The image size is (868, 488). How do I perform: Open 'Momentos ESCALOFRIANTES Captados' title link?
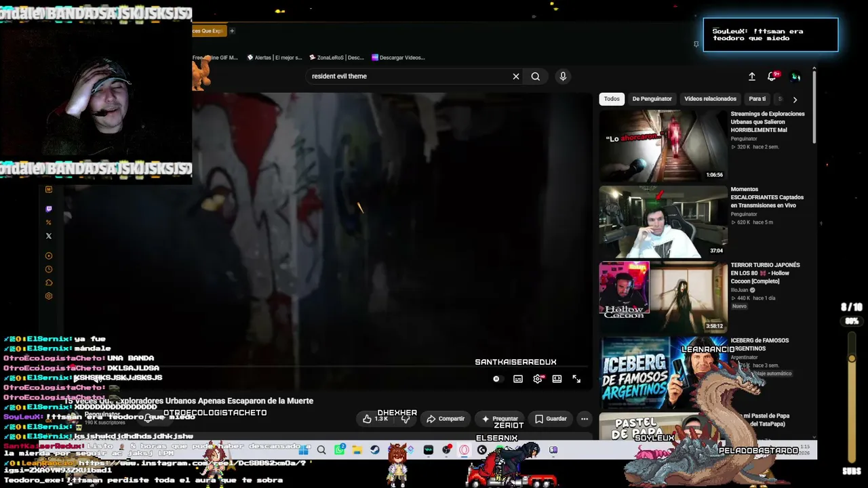coord(767,197)
